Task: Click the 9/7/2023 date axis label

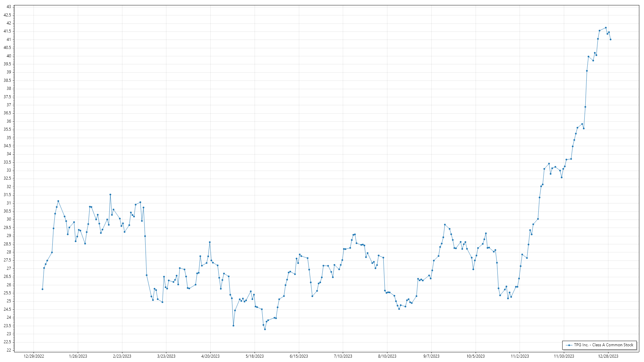Action: pos(431,356)
